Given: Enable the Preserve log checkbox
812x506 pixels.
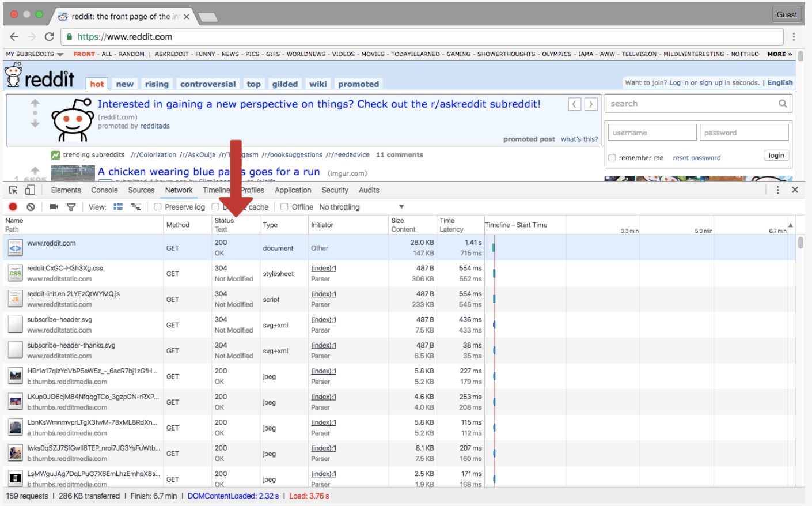Looking at the screenshot, I should (157, 207).
